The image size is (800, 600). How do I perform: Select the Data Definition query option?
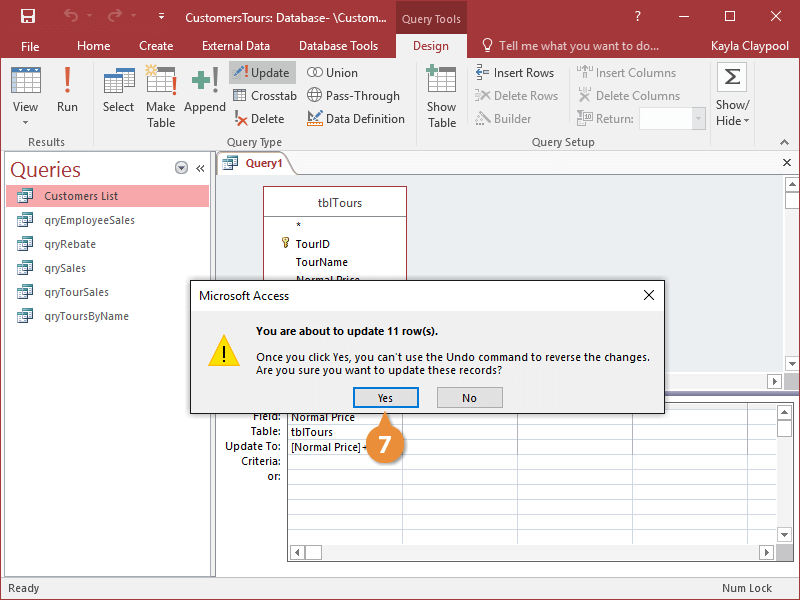point(356,119)
